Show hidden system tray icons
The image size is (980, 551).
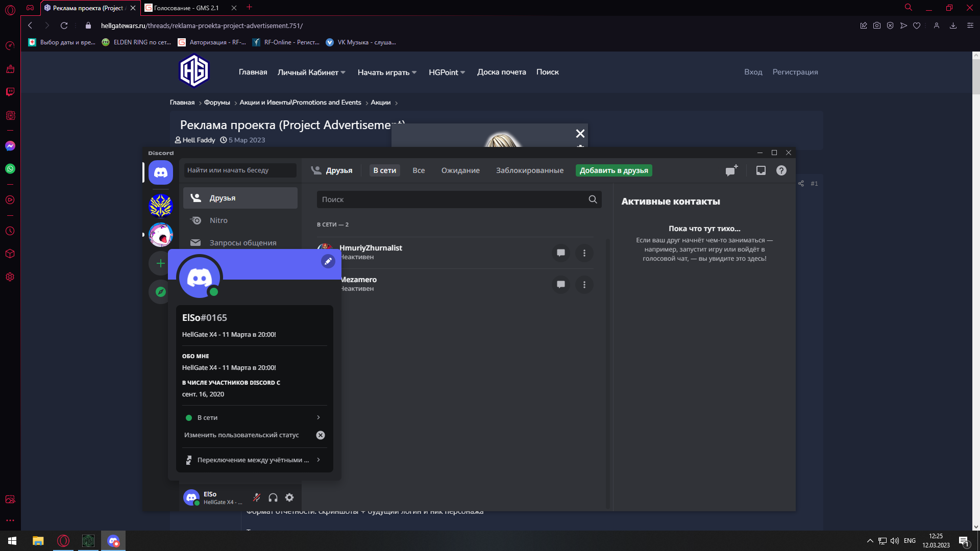[870, 541]
